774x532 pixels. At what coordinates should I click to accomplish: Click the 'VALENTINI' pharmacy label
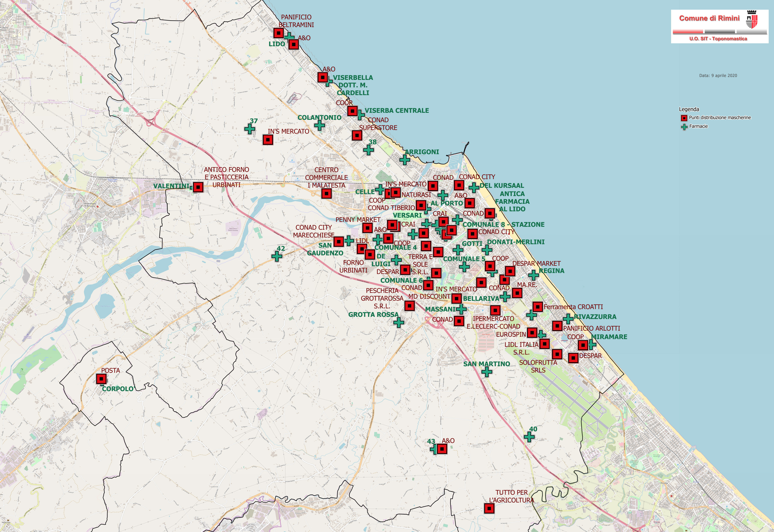coord(171,186)
